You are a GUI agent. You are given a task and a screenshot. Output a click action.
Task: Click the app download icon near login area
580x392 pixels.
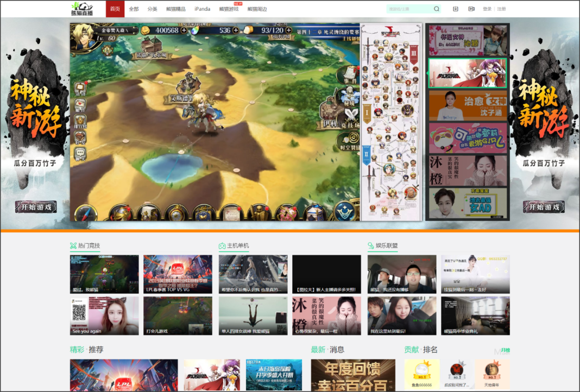[456, 9]
